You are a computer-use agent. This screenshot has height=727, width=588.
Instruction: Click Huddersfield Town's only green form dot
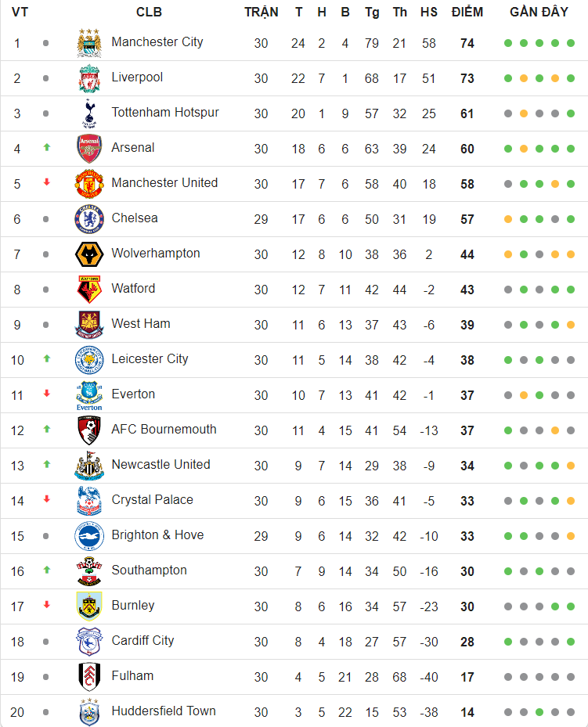click(539, 712)
